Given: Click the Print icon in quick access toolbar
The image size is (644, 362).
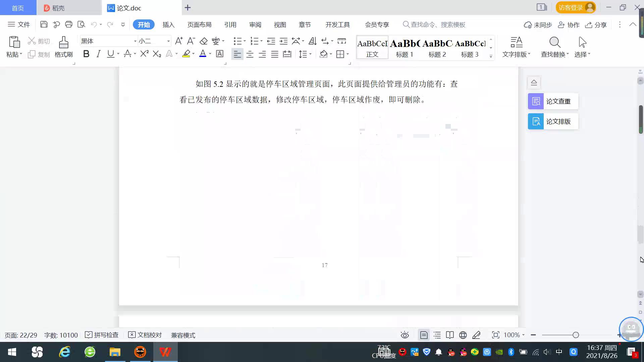Looking at the screenshot, I should [69, 24].
